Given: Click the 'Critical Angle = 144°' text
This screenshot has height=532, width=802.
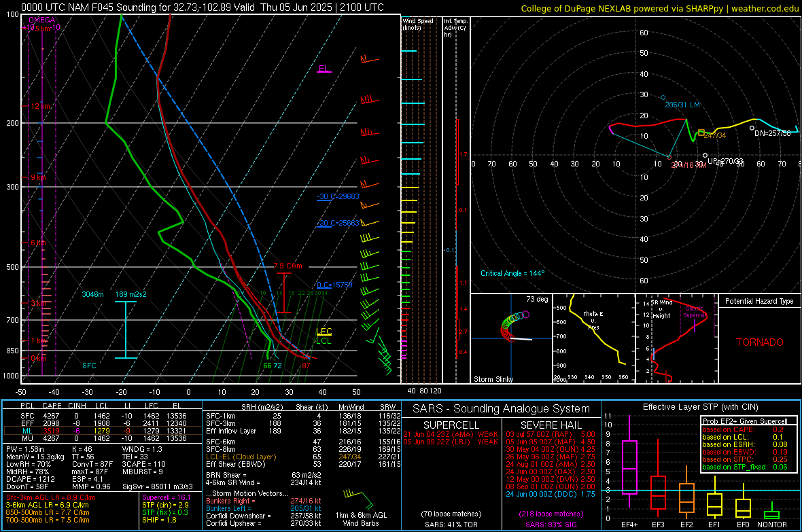Looking at the screenshot, I should pos(512,273).
